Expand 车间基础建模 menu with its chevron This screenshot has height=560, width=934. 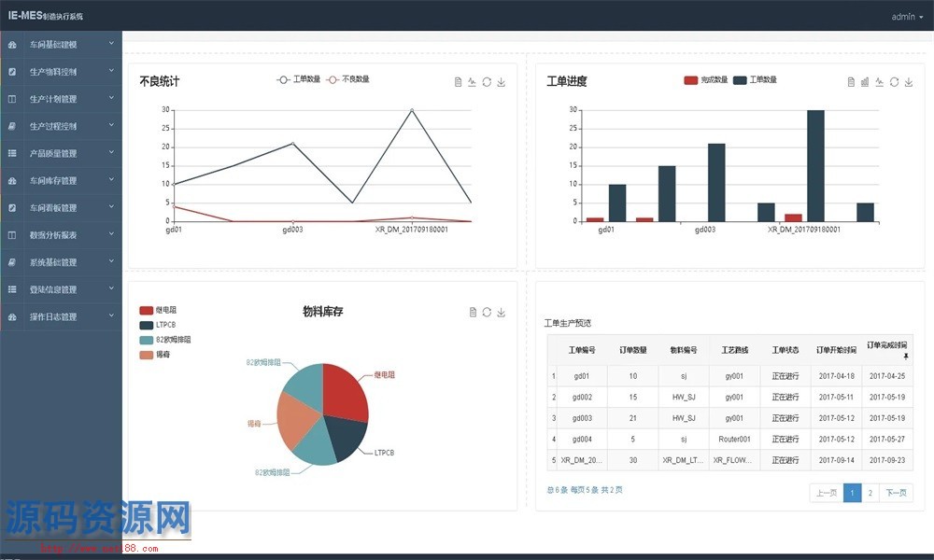coord(111,44)
